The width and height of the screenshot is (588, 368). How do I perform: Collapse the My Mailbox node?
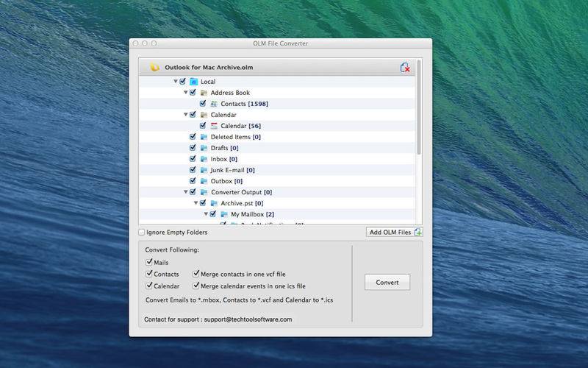click(x=206, y=213)
